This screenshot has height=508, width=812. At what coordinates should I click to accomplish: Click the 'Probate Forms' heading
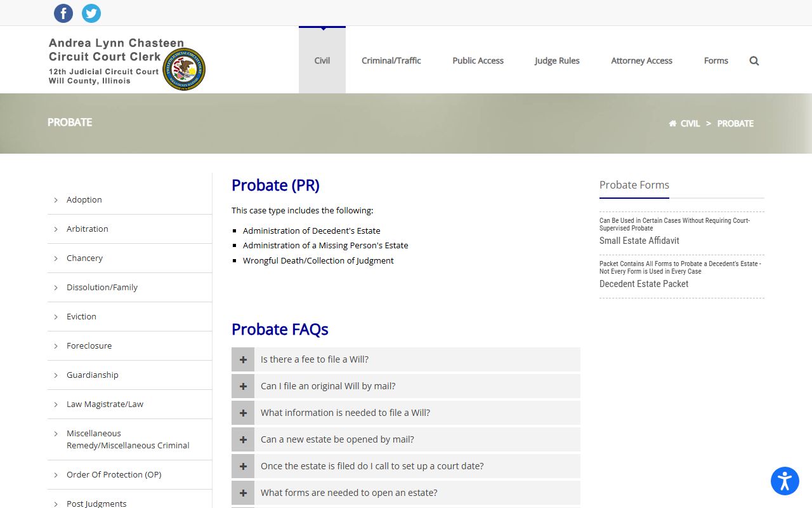coord(634,185)
